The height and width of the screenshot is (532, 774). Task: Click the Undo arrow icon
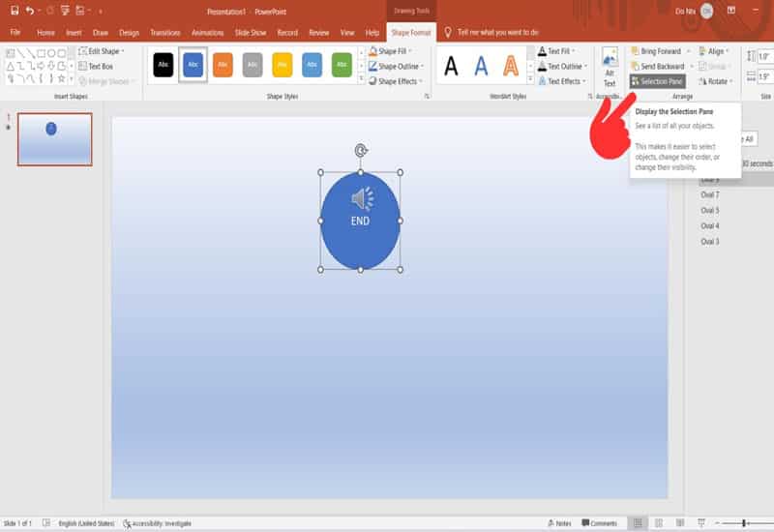pyautogui.click(x=30, y=11)
